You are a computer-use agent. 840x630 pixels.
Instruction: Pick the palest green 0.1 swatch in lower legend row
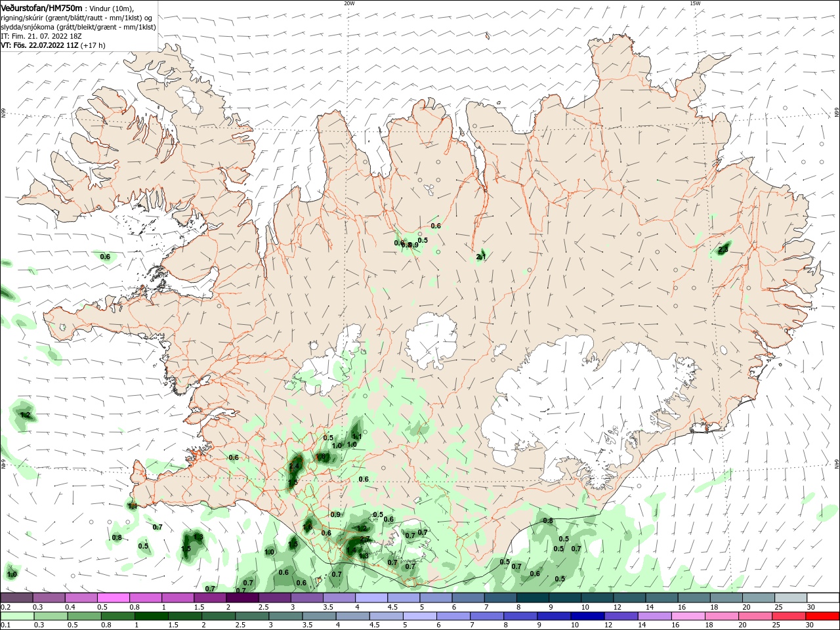(x=18, y=616)
